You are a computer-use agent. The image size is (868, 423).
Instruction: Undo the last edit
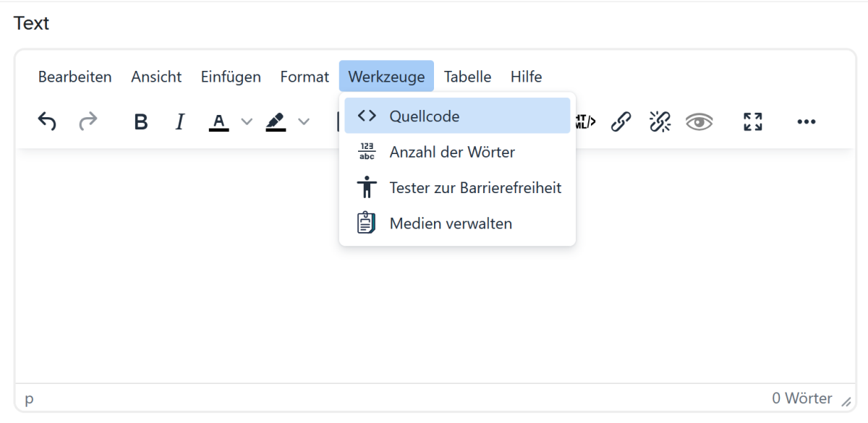(47, 121)
